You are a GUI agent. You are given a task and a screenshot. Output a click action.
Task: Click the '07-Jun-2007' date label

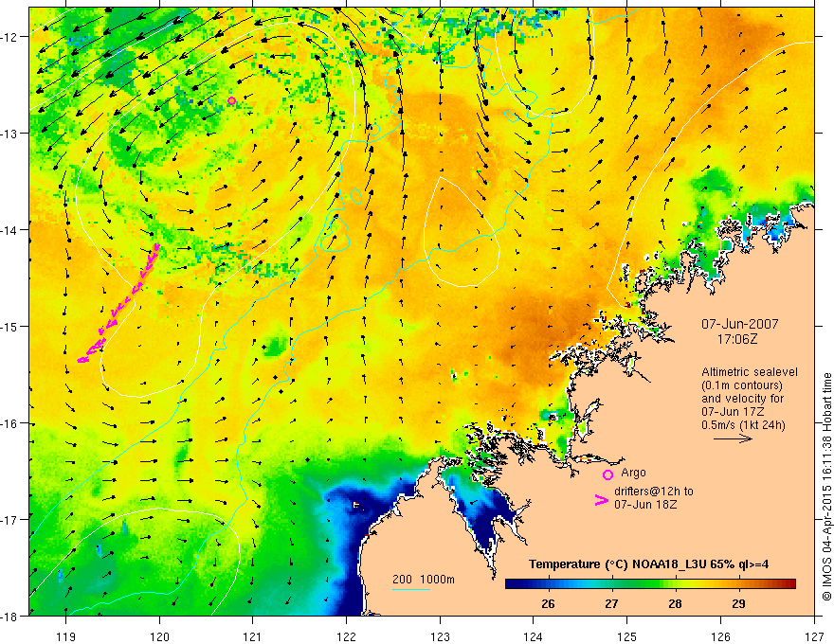click(x=740, y=324)
